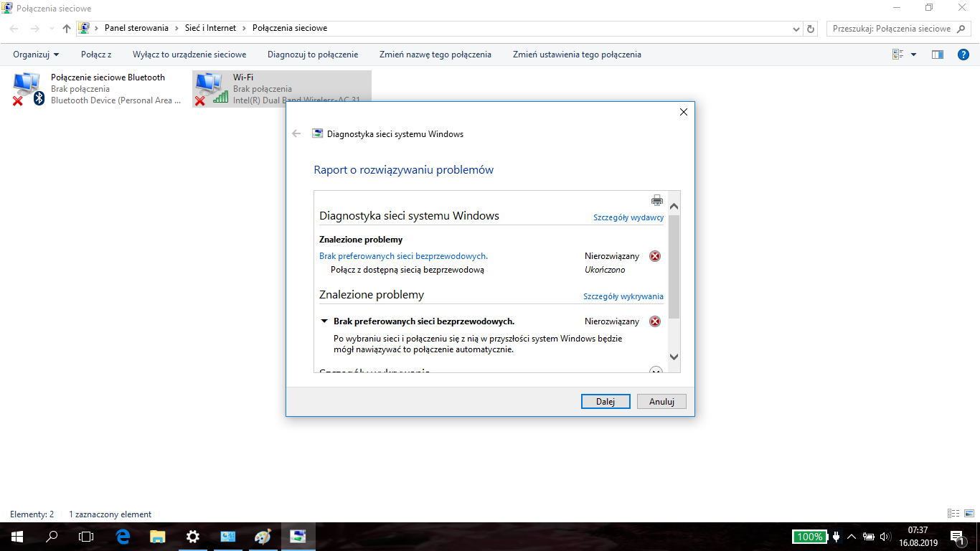The image size is (980, 551).
Task: Open the blue Brak preferowanych sieci bezprzewodowych link
Action: click(x=403, y=256)
